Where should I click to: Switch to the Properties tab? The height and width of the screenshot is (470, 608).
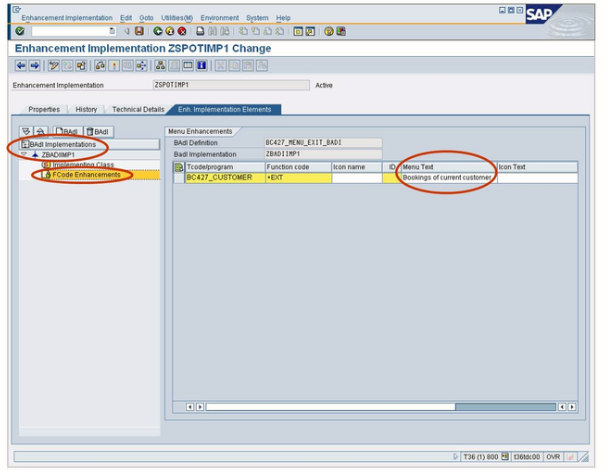[x=44, y=109]
